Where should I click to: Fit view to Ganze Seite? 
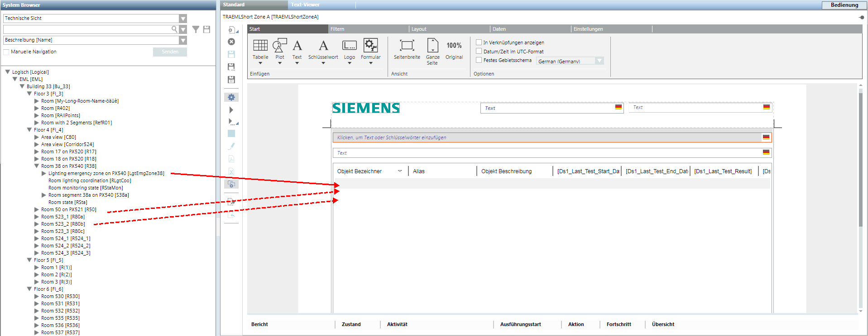[x=432, y=46]
